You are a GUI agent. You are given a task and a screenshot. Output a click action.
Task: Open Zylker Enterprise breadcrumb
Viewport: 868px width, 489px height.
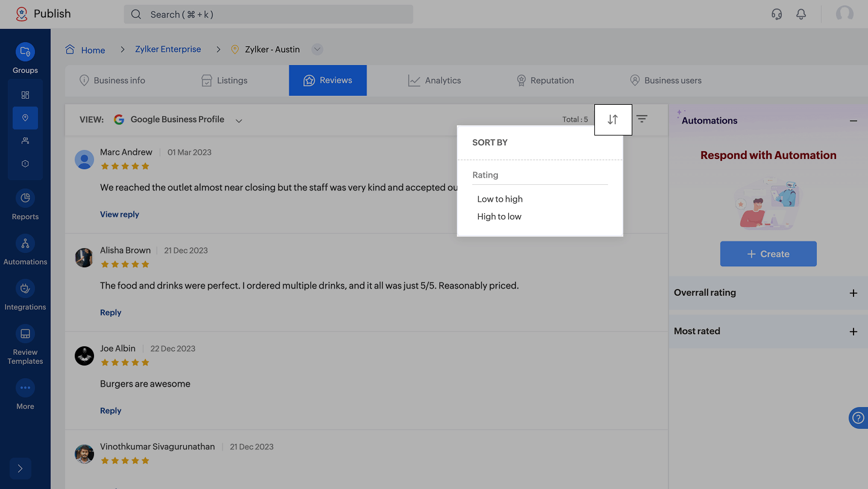tap(168, 49)
